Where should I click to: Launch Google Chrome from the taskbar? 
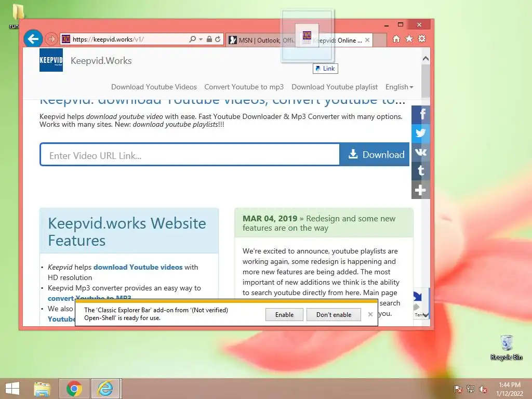click(x=74, y=389)
